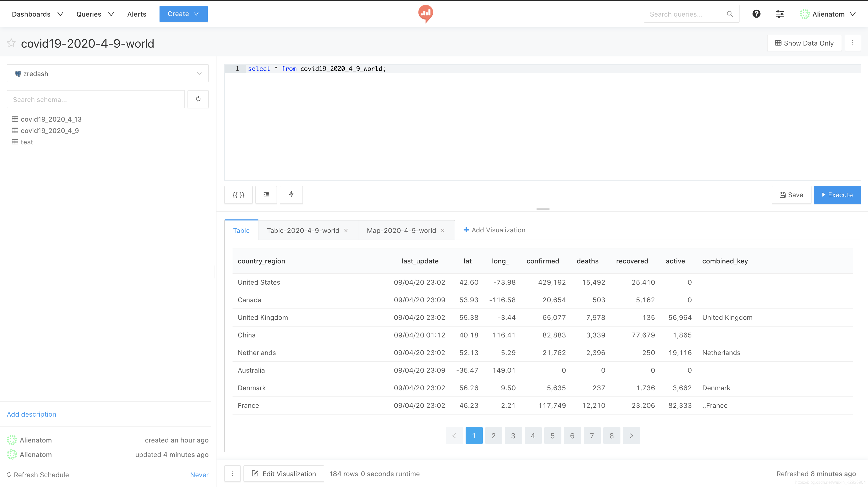
Task: Go to results page 8
Action: [612, 436]
